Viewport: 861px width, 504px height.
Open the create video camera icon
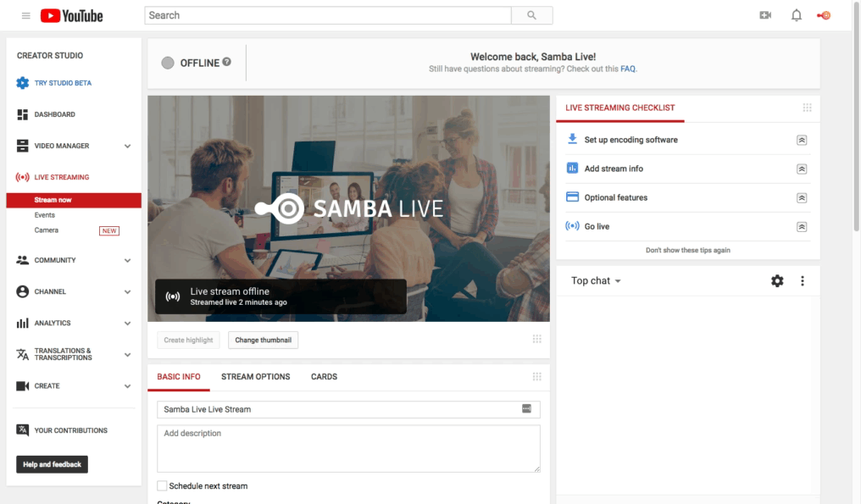pyautogui.click(x=765, y=15)
